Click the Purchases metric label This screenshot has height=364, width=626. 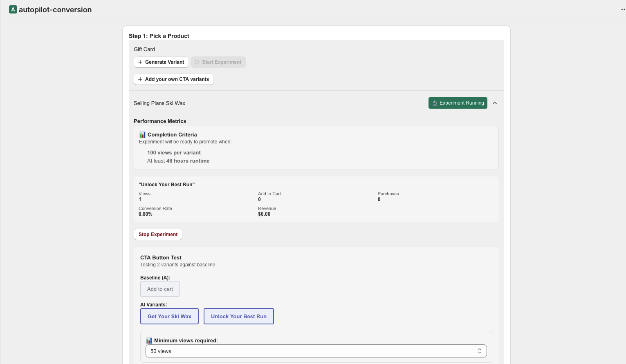388,194
